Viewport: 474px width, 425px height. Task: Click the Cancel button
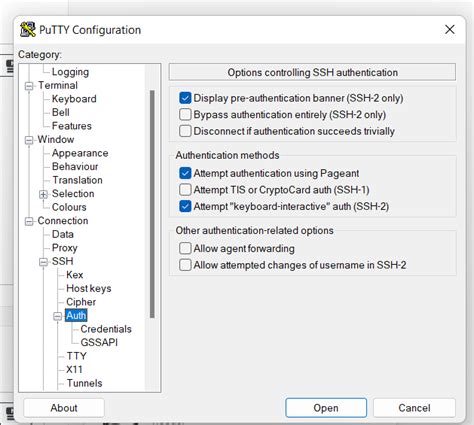click(414, 408)
